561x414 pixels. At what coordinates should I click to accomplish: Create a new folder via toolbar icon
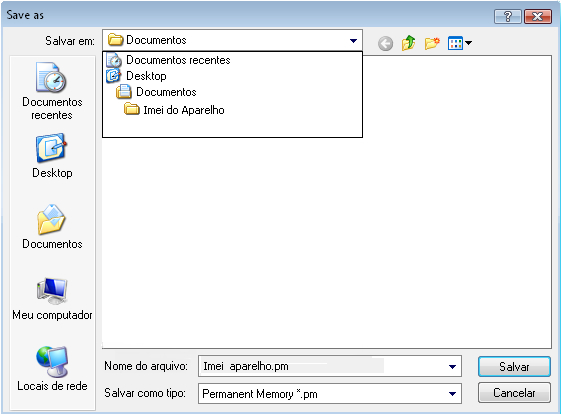432,43
